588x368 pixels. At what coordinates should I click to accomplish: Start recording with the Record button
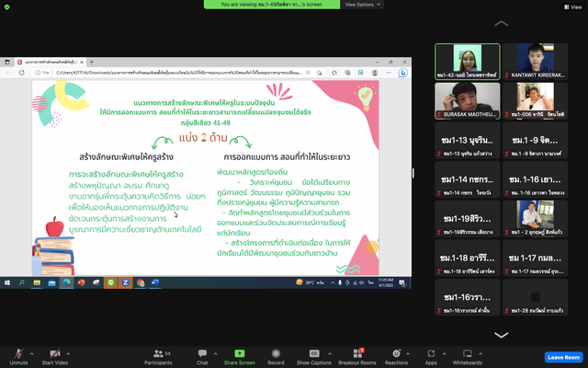(x=276, y=352)
